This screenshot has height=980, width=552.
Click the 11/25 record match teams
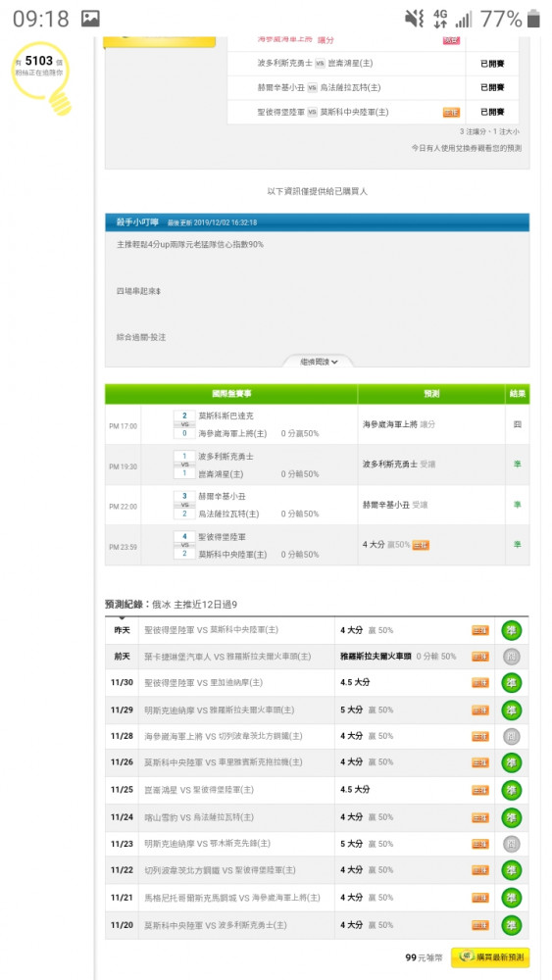199,790
